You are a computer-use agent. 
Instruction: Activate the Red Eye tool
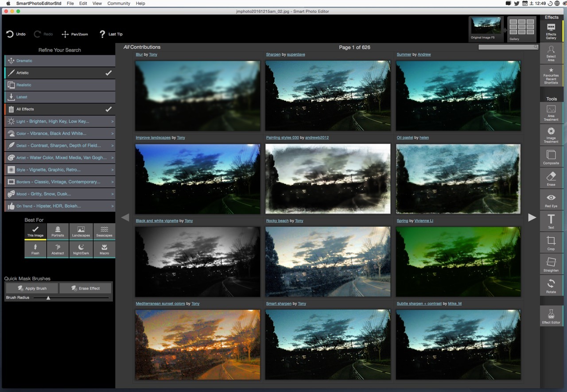[551, 200]
